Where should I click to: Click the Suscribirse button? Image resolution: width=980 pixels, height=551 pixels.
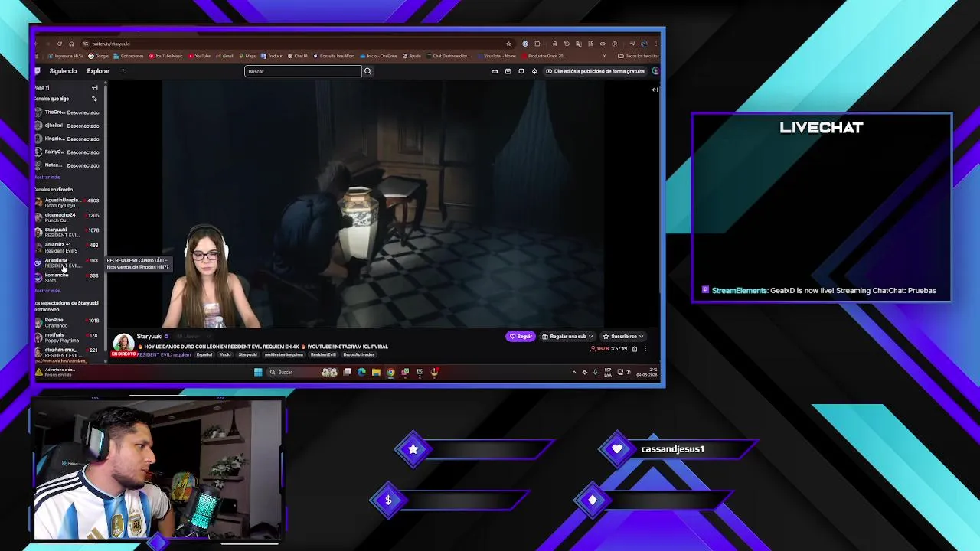click(x=622, y=336)
